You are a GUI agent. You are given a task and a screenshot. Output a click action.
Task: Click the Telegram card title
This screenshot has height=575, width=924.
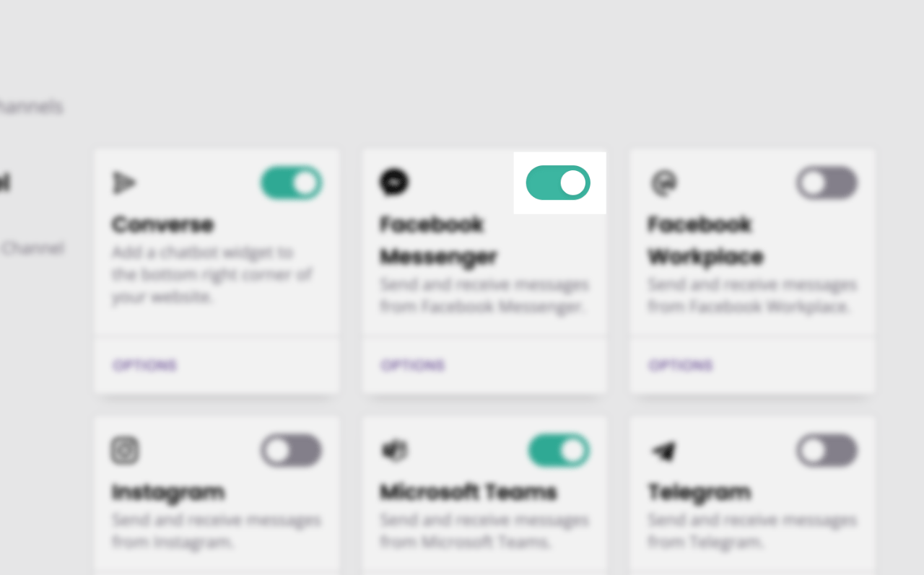(x=699, y=493)
